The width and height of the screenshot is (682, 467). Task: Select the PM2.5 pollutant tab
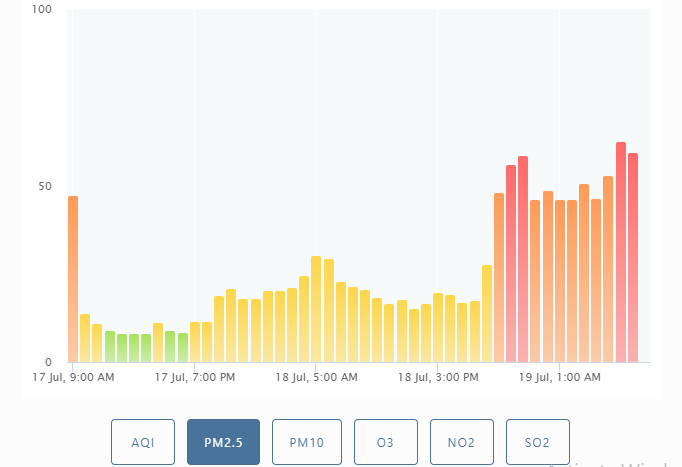tap(223, 442)
